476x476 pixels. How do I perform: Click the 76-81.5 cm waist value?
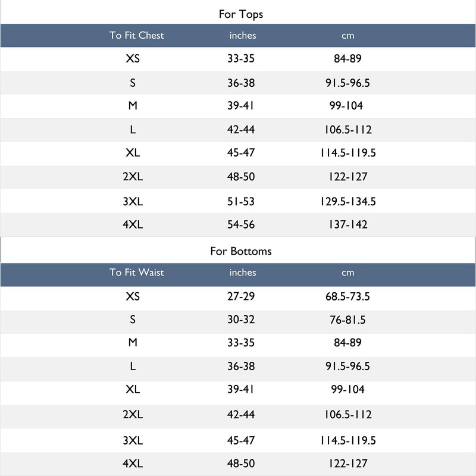click(348, 320)
